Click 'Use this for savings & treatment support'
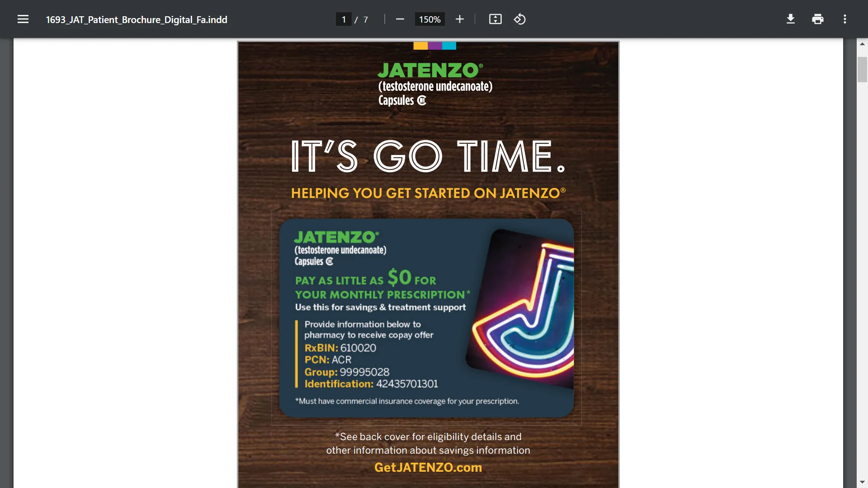The width and height of the screenshot is (868, 488). [x=380, y=307]
